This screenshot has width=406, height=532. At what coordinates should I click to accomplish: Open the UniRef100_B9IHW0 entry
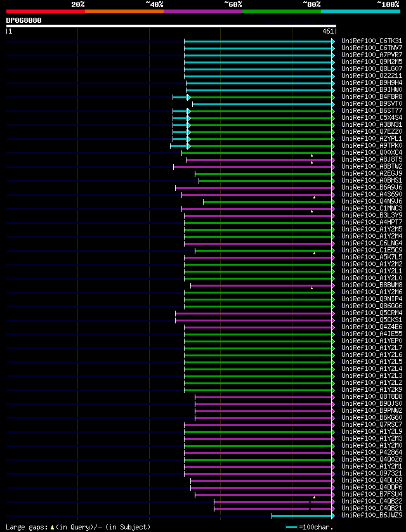point(372,90)
